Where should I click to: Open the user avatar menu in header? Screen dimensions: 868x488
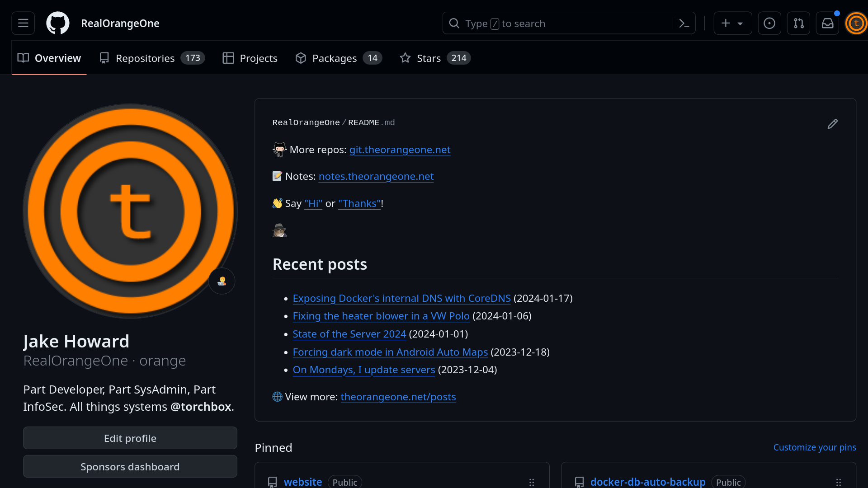click(x=856, y=23)
